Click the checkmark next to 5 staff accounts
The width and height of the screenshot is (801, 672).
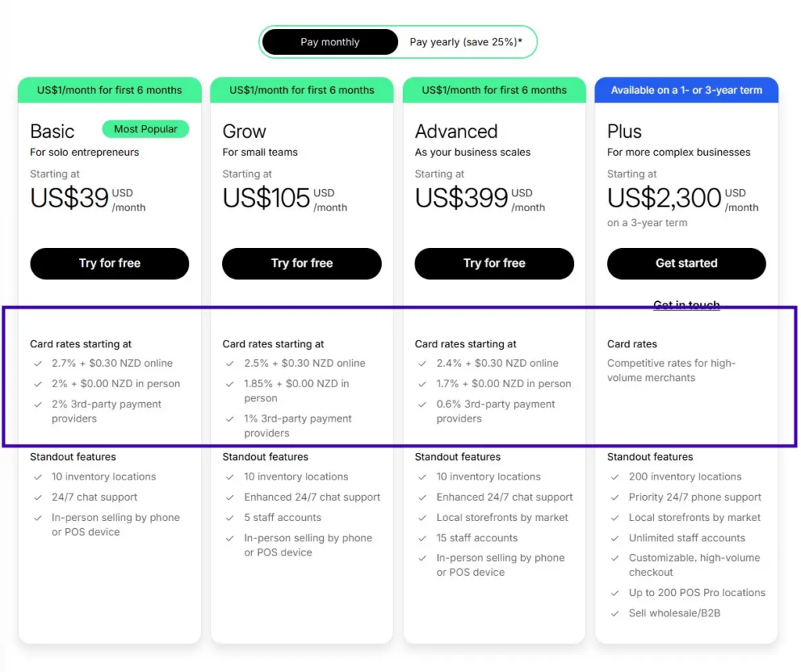[x=229, y=517]
